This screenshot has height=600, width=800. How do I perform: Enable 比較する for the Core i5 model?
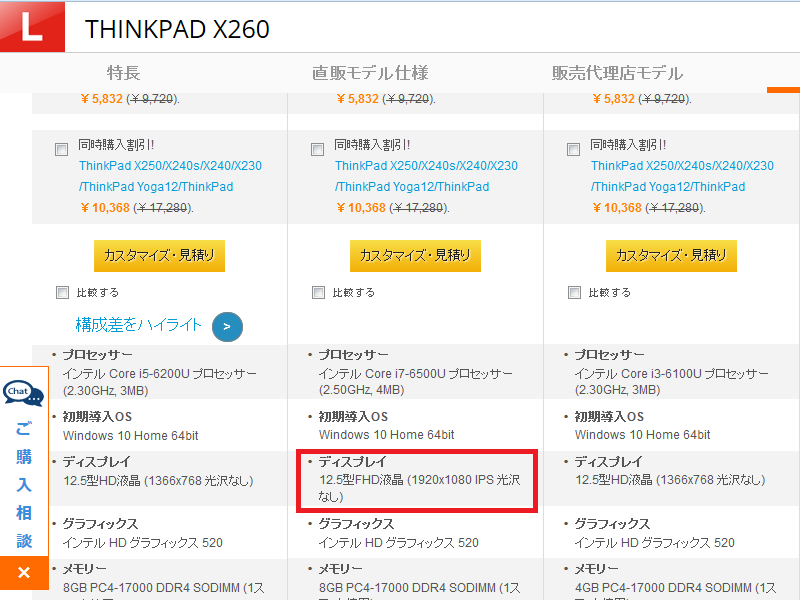pos(62,292)
